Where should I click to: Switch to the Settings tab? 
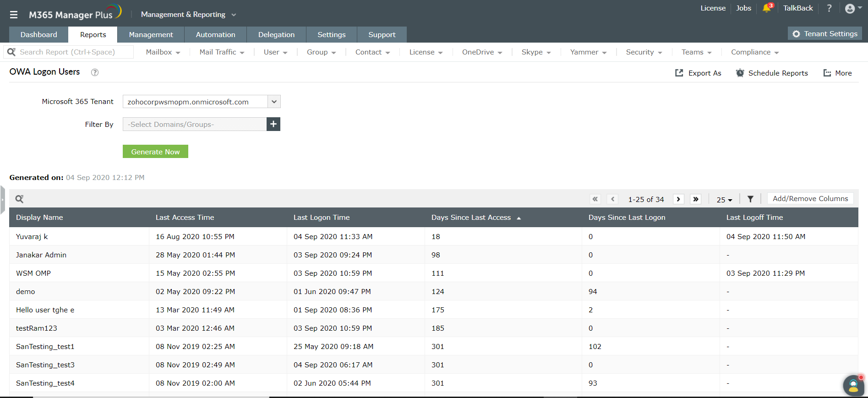tap(332, 35)
